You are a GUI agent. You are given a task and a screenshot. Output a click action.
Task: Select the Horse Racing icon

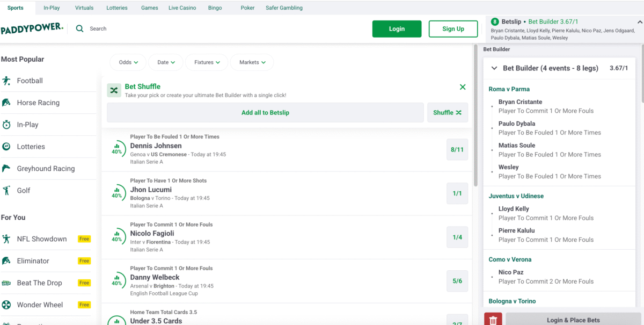pyautogui.click(x=6, y=103)
